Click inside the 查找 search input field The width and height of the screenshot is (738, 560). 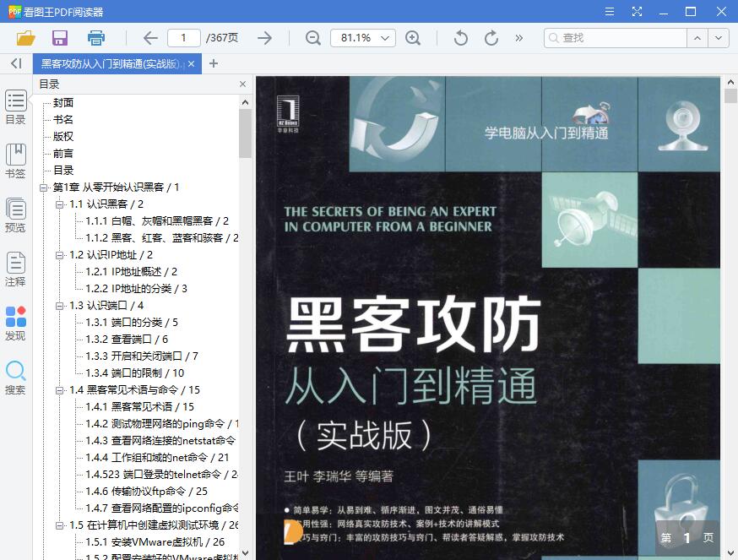[616, 38]
